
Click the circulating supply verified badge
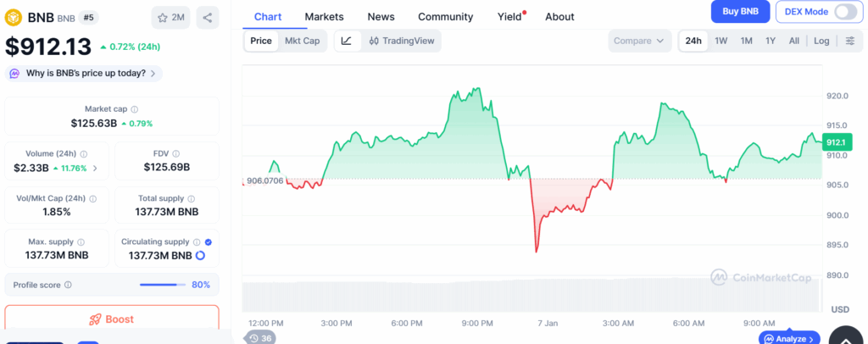click(209, 241)
